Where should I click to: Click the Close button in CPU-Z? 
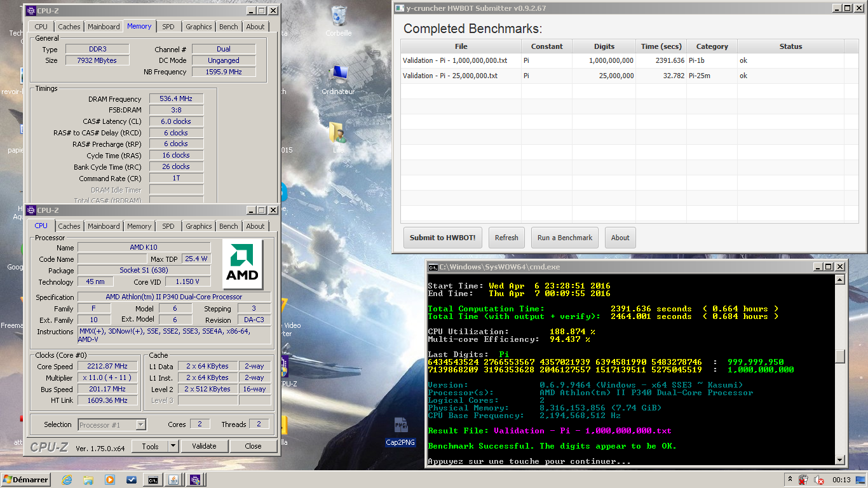(x=253, y=446)
